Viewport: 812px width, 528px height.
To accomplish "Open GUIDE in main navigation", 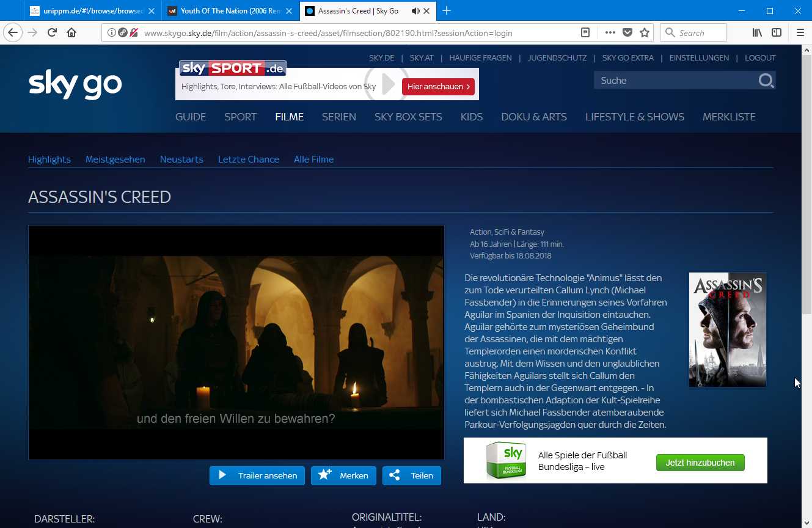I will [191, 117].
